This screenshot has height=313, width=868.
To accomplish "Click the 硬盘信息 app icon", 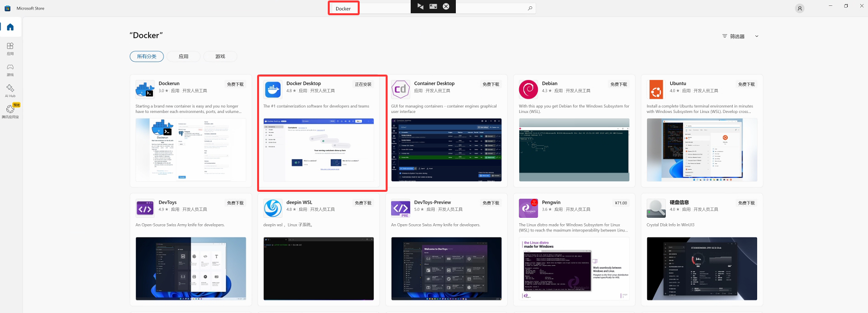I will pyautogui.click(x=656, y=209).
